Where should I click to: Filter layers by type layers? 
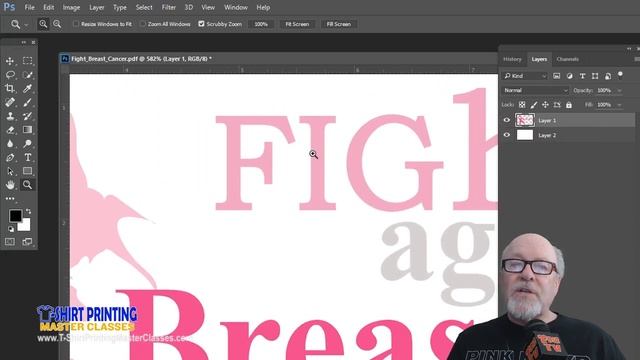[x=582, y=76]
